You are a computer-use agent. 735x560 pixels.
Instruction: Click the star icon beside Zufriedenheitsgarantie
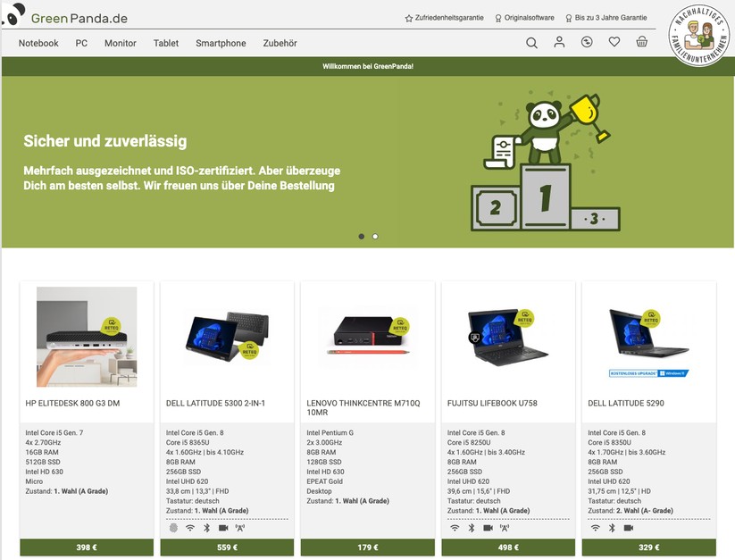(x=409, y=18)
